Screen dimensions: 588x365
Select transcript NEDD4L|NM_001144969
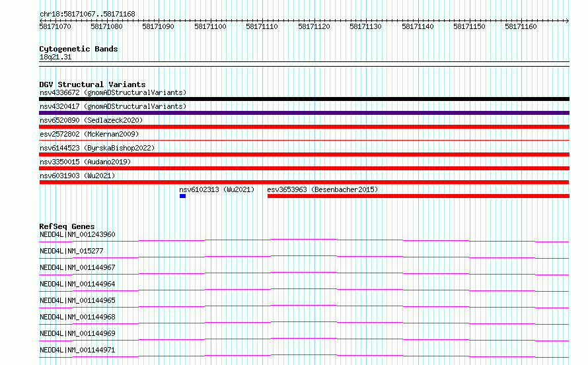77,333
